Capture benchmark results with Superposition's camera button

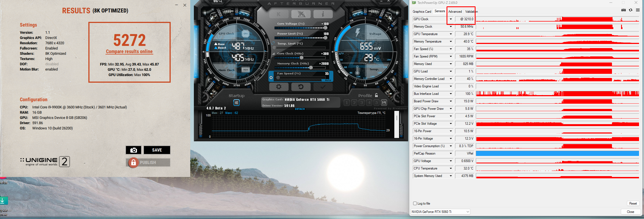(134, 150)
